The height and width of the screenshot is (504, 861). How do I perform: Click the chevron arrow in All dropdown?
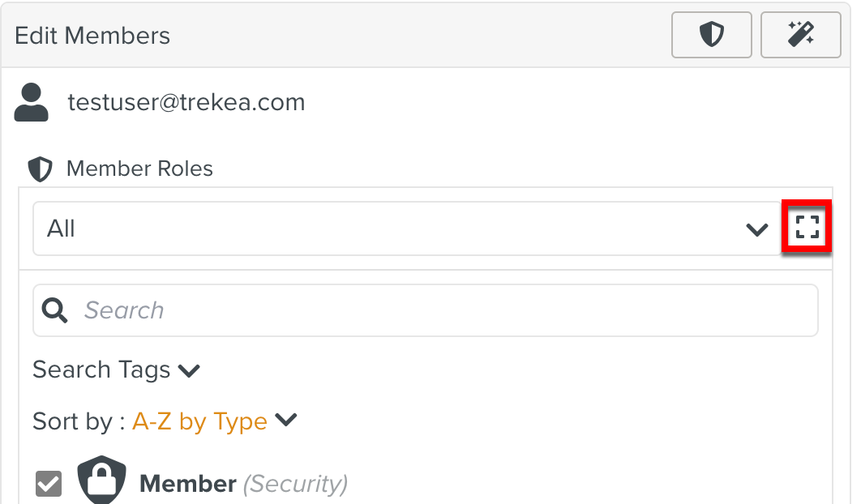[756, 229]
